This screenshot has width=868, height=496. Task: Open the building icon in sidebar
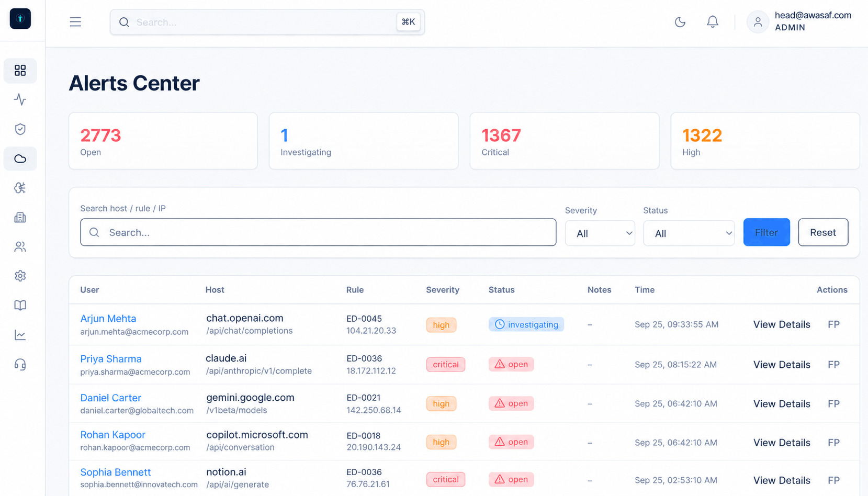click(x=20, y=217)
